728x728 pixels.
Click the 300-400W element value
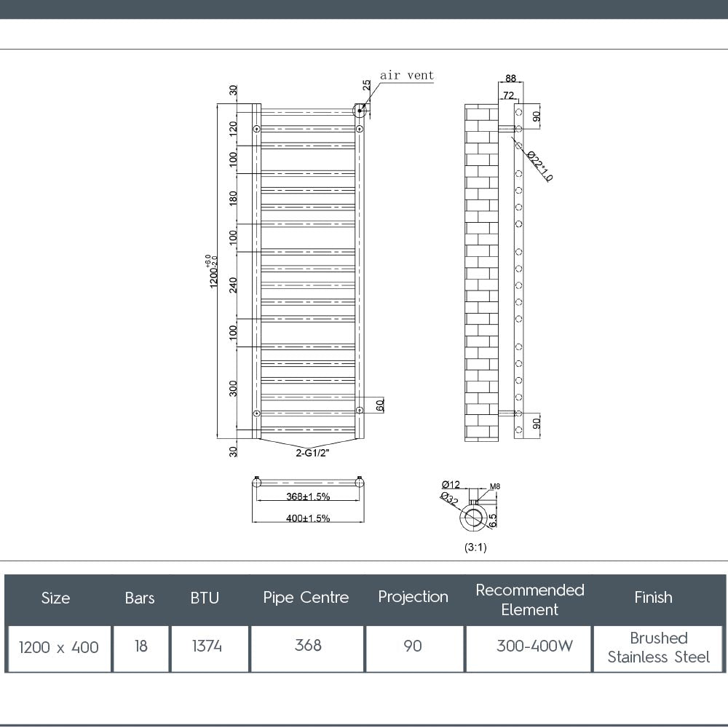[529, 647]
